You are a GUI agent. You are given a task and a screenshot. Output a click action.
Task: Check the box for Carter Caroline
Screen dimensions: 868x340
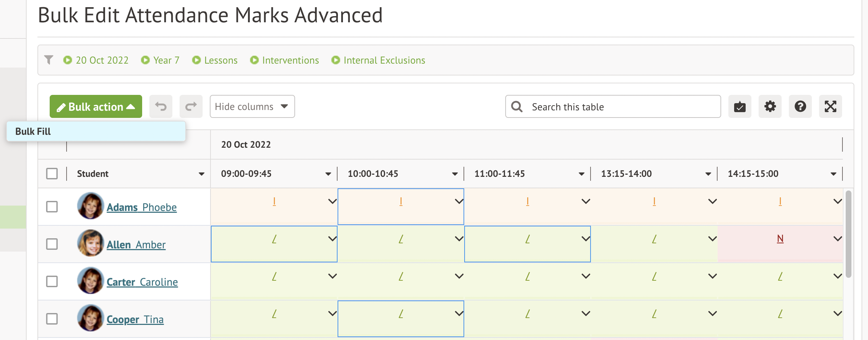point(52,281)
